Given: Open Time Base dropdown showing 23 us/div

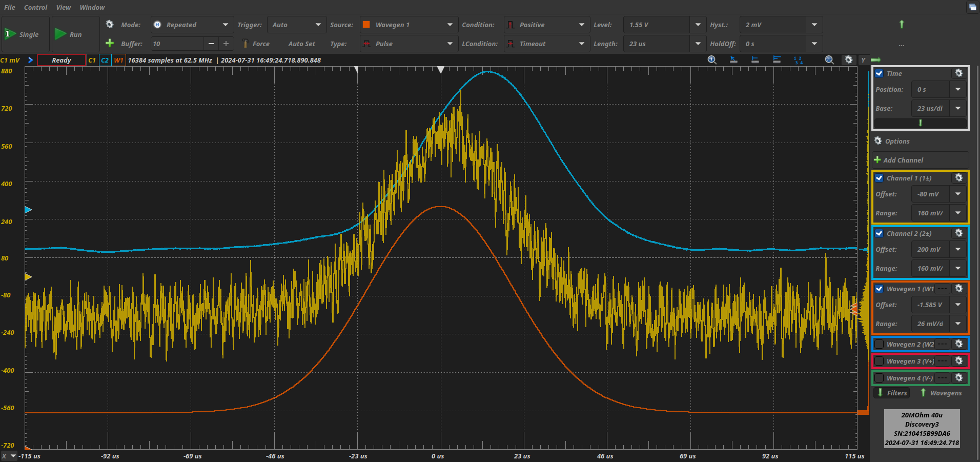Looking at the screenshot, I should (939, 108).
